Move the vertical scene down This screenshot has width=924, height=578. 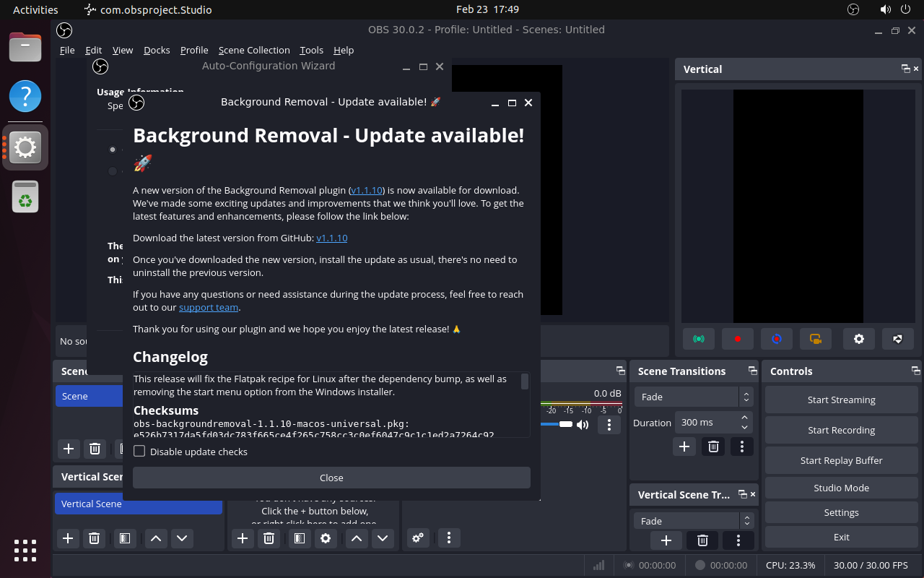click(x=182, y=538)
